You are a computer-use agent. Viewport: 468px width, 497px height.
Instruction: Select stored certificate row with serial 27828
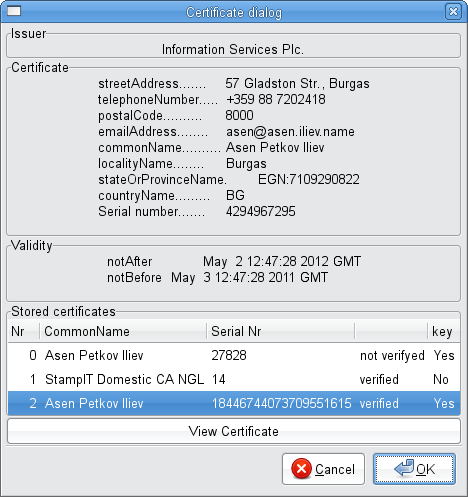(x=234, y=355)
